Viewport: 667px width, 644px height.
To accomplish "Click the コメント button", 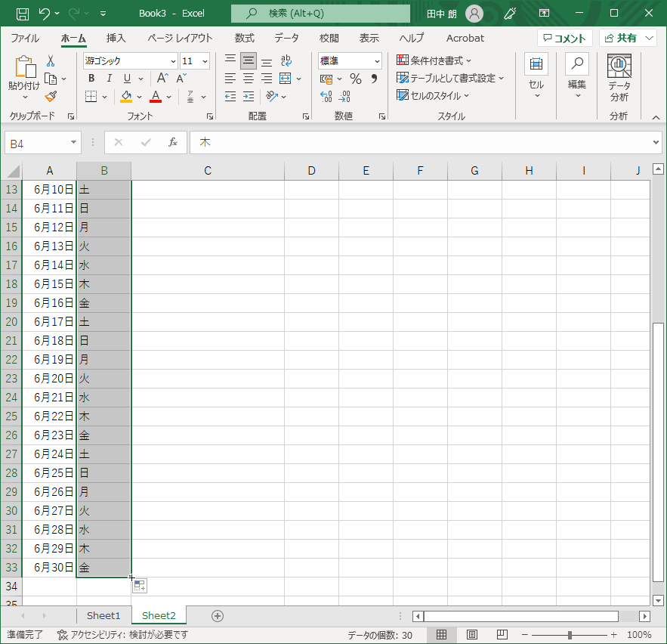I will (564, 39).
